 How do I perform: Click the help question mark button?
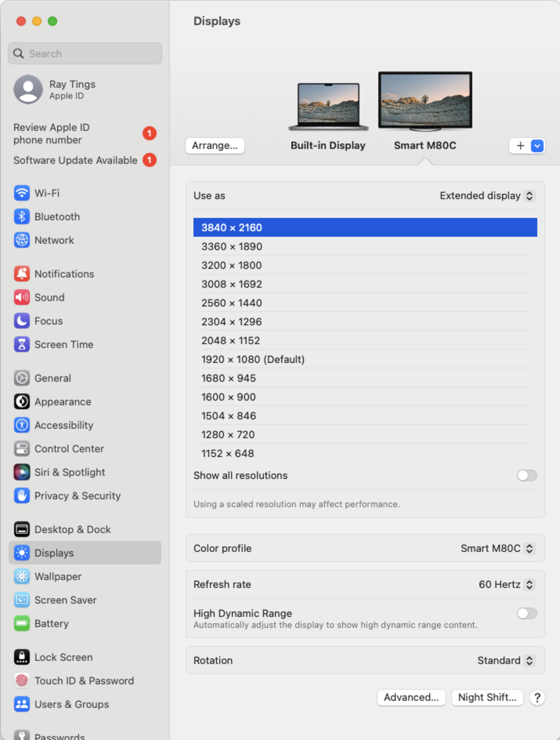[537, 698]
